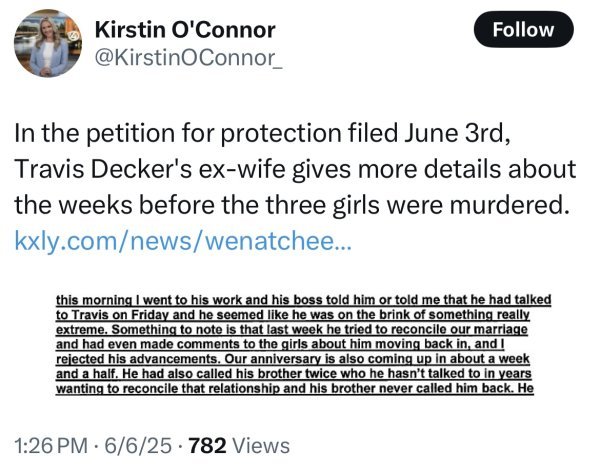Click the @KirstinOConnor_ handle
The height and width of the screenshot is (469, 600).
coord(188,60)
